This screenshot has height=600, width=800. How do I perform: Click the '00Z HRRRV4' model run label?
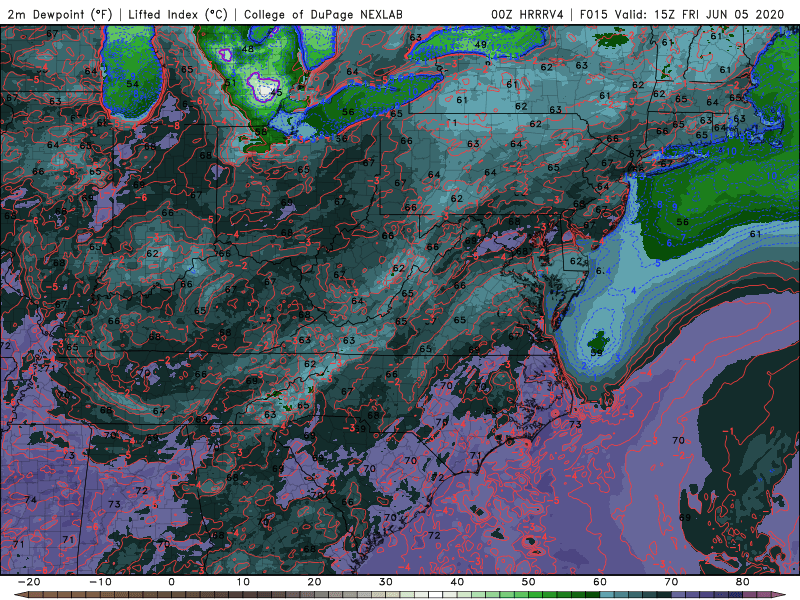pyautogui.click(x=527, y=14)
